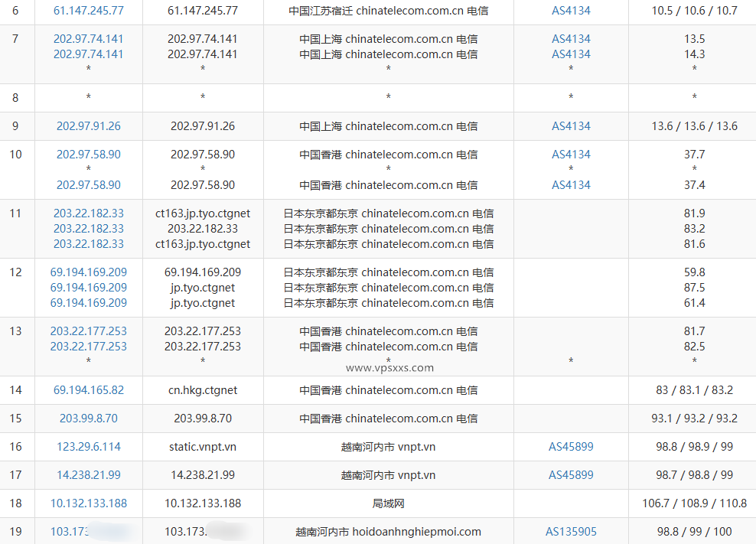The height and width of the screenshot is (544, 756).
Task: Open the blue 202.97.91.26 IP link
Action: pyautogui.click(x=89, y=126)
